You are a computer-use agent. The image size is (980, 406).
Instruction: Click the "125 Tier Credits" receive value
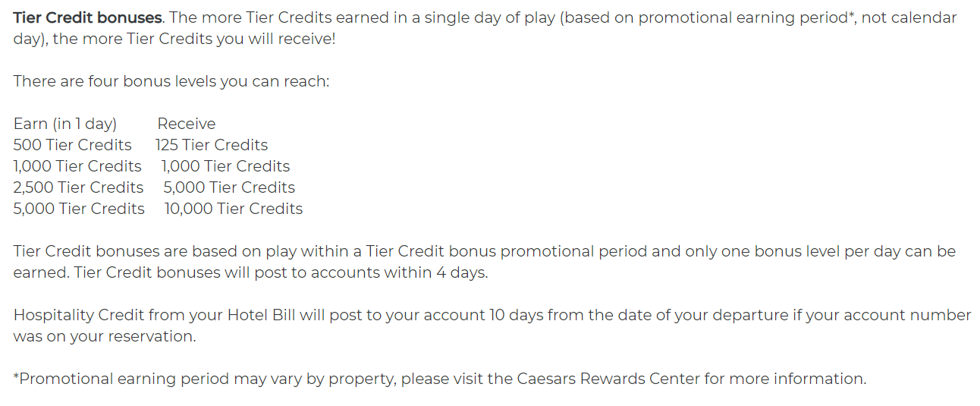(212, 145)
